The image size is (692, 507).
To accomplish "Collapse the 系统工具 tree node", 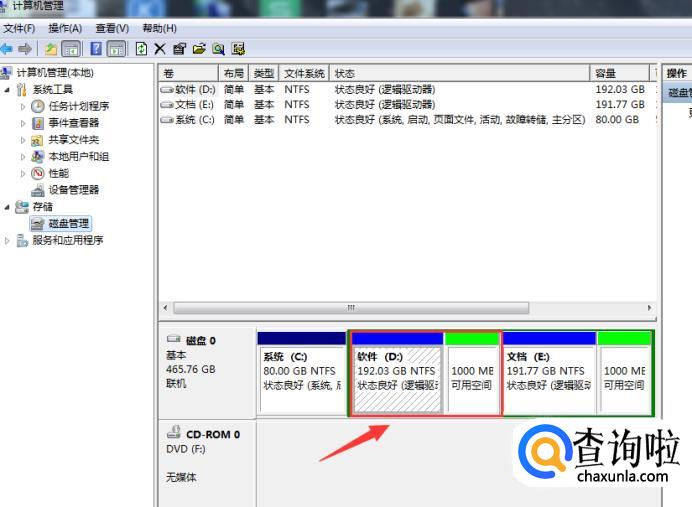I will coord(8,90).
